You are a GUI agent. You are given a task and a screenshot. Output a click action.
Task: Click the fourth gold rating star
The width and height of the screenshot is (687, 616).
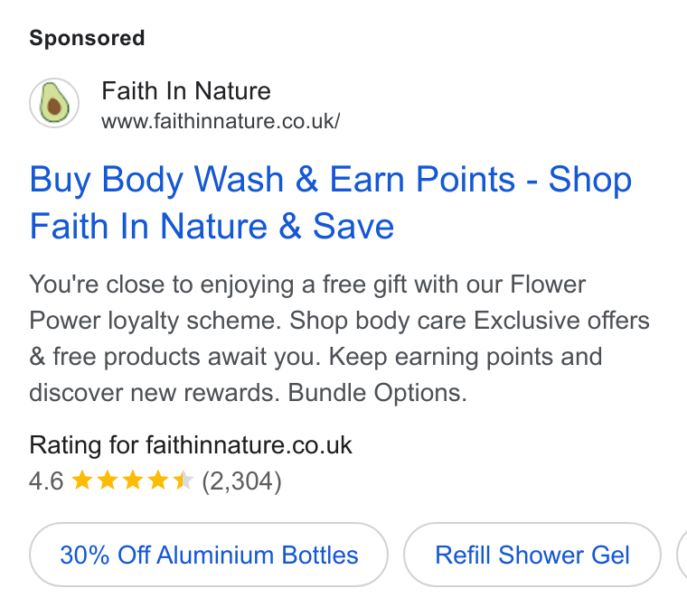click(x=157, y=481)
